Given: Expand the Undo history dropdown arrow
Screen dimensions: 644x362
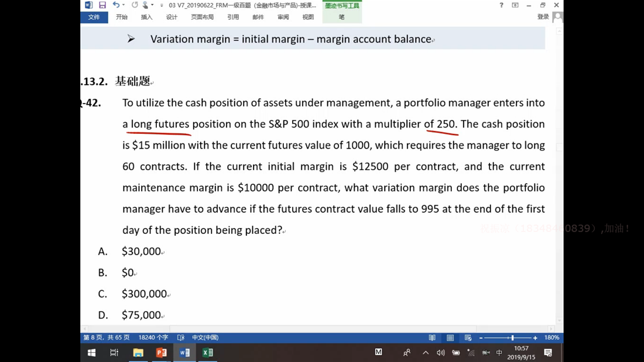Looking at the screenshot, I should (124, 5).
